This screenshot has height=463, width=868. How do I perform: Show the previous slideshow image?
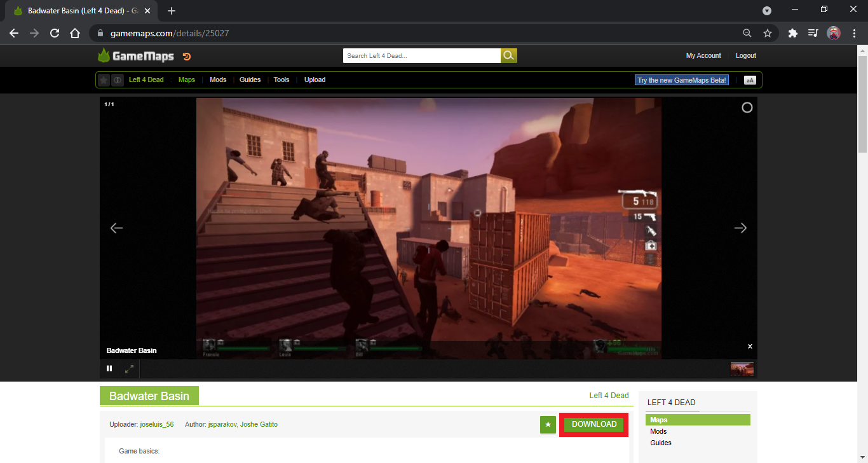(116, 228)
